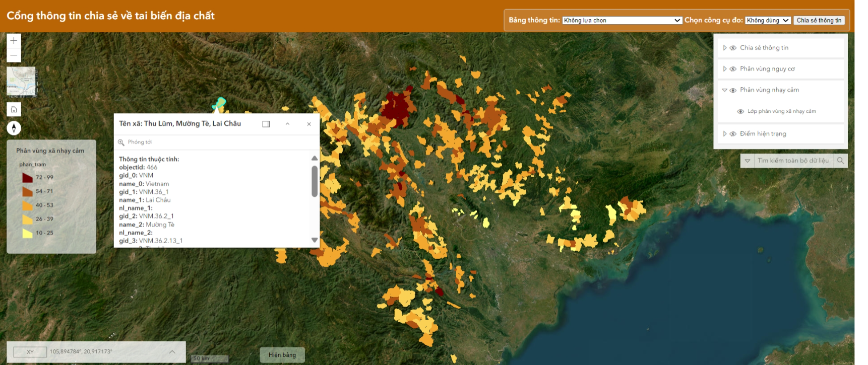Return map to home extent
Screen dimensions: 868x365
pos(14,109)
